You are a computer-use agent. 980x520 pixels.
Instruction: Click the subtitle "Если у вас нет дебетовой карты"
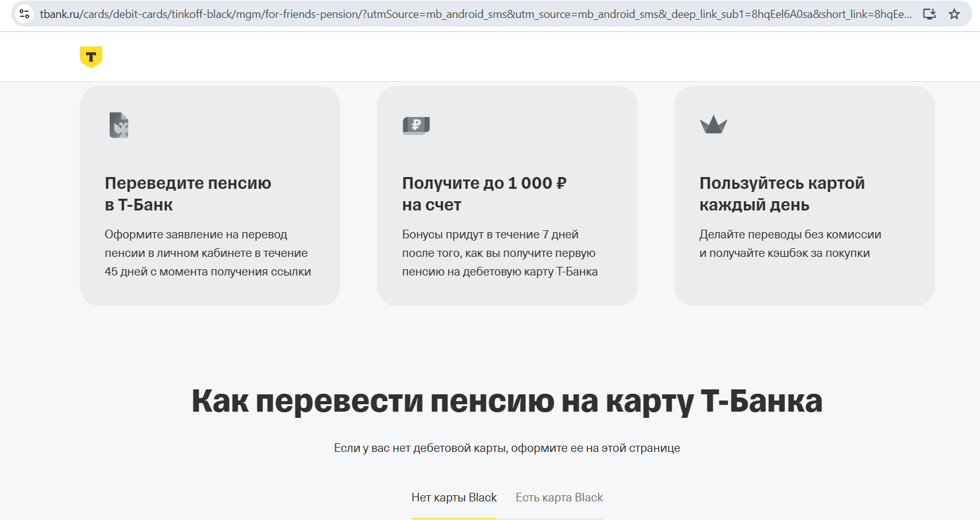(507, 448)
